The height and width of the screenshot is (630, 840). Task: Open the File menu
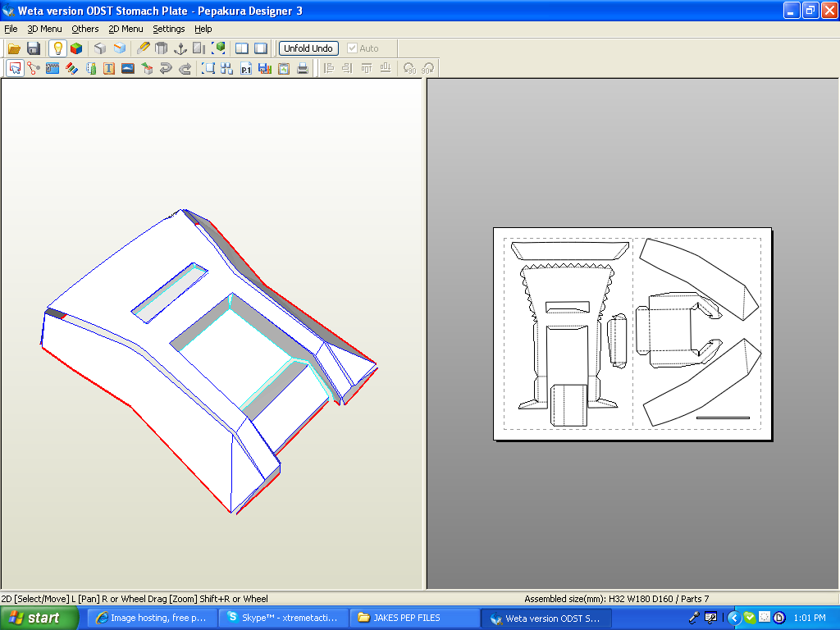pos(11,29)
